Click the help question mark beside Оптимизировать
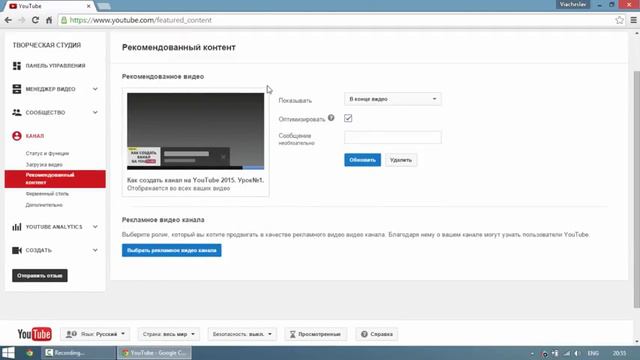This screenshot has height=360, width=640. click(331, 118)
